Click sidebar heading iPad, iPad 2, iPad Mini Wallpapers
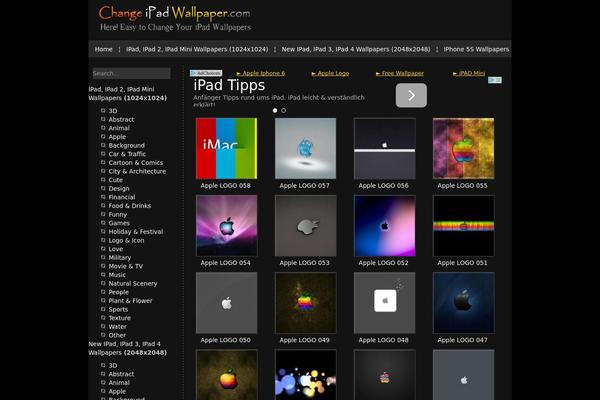The width and height of the screenshot is (600, 400). (x=128, y=94)
